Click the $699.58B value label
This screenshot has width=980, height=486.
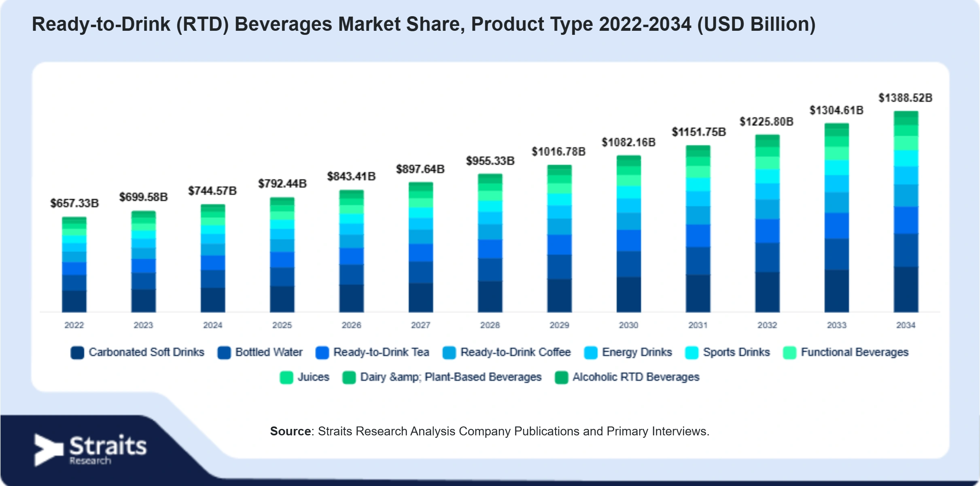[x=143, y=197]
